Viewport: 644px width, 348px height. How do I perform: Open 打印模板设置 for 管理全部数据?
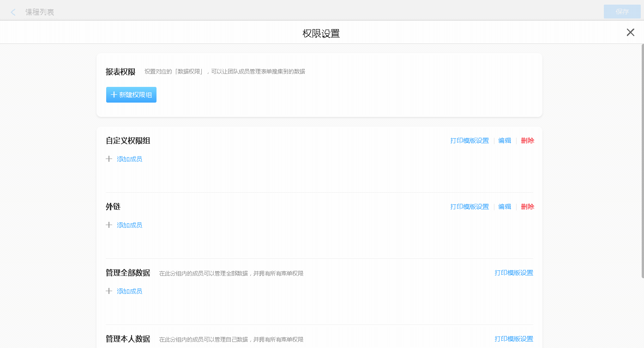[514, 273]
